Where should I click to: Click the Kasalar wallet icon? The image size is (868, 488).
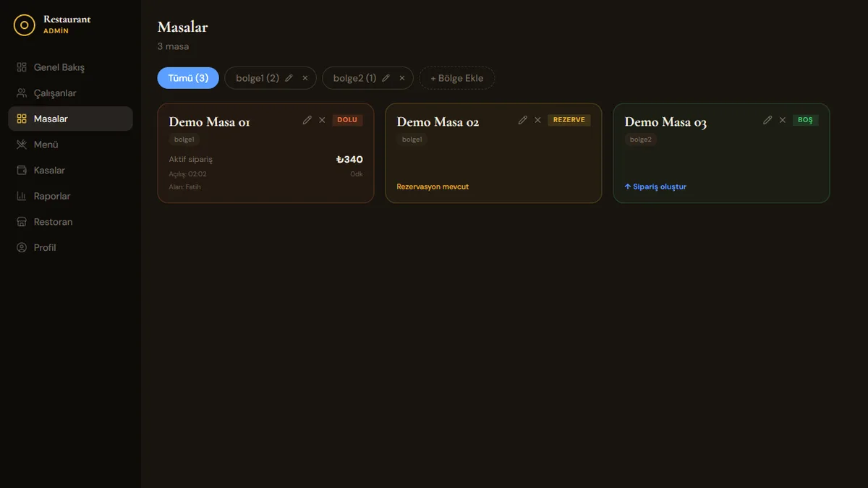22,171
